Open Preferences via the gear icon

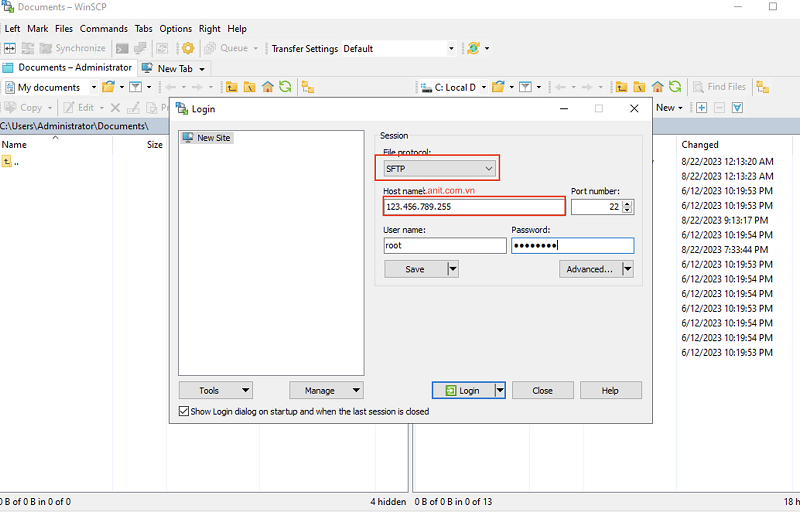[188, 48]
